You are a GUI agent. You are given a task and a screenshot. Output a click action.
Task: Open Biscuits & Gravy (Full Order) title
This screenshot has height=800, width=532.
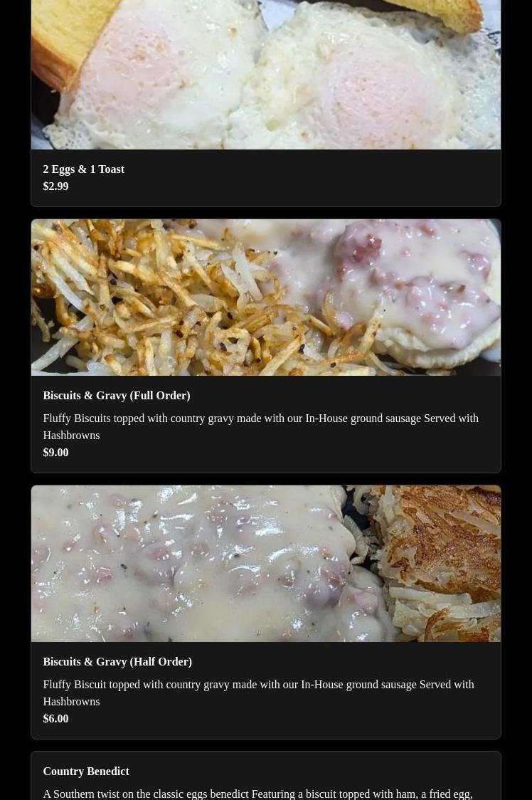[117, 396]
